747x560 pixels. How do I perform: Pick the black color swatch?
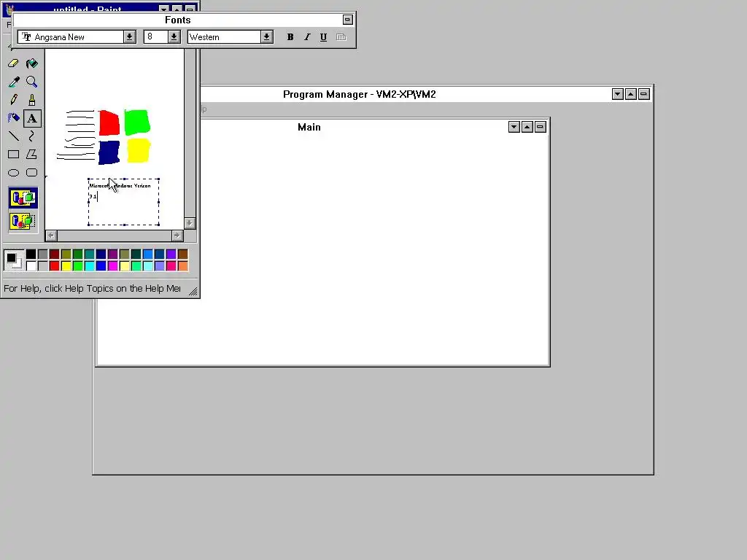click(x=31, y=254)
